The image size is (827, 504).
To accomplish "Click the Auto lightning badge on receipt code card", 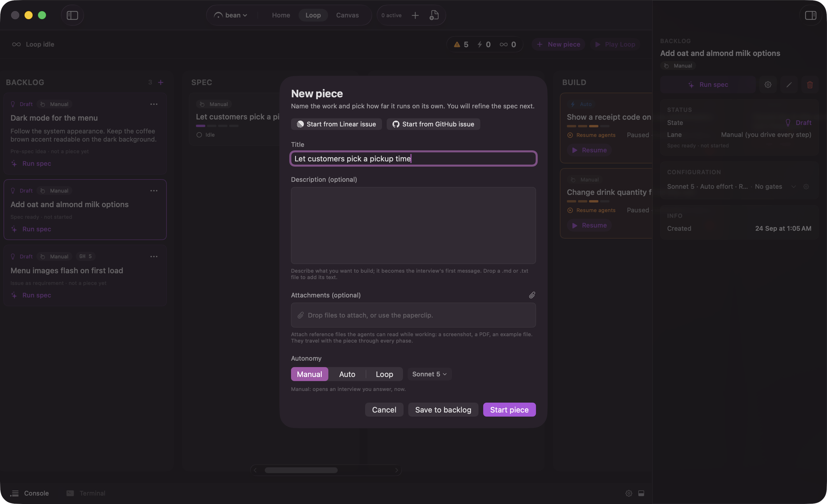I will [581, 104].
